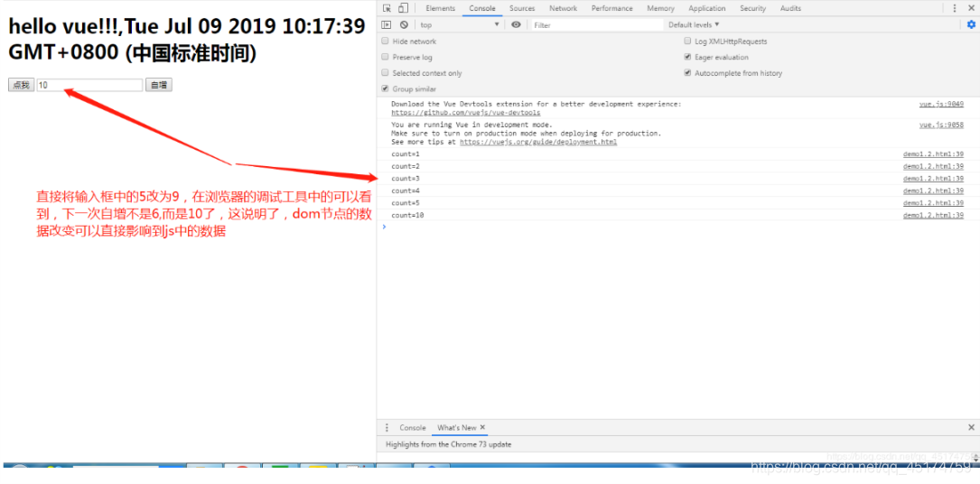This screenshot has height=484, width=980.
Task: Open the Performance tab
Action: point(611,8)
